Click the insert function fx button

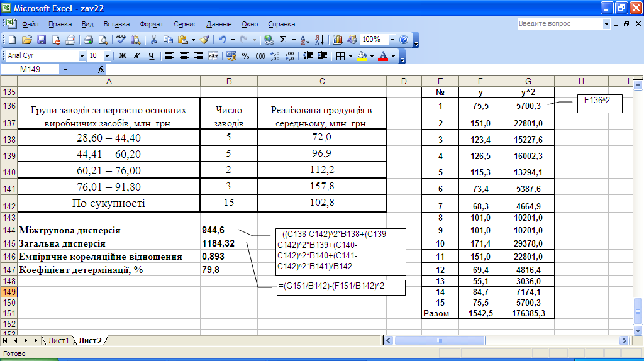tap(101, 70)
